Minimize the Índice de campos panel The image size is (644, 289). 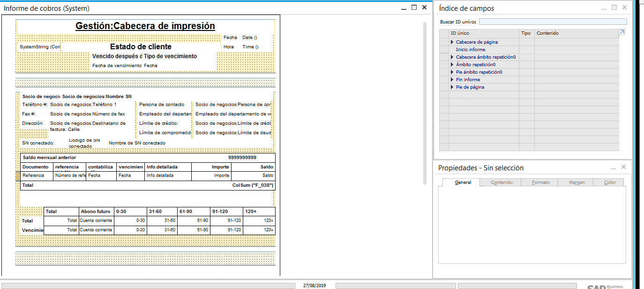[604, 8]
